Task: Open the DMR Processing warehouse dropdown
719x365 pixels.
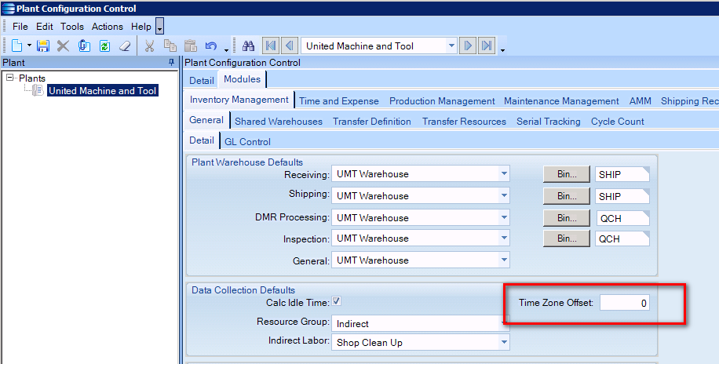Action: [504, 217]
